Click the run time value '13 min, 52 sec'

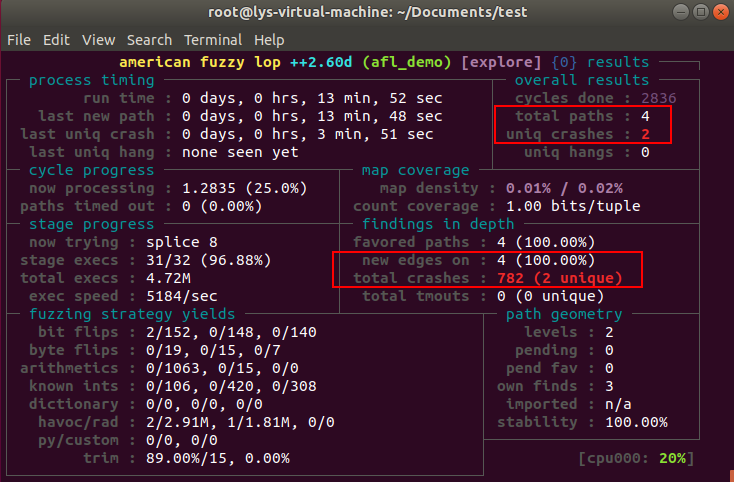(380, 98)
